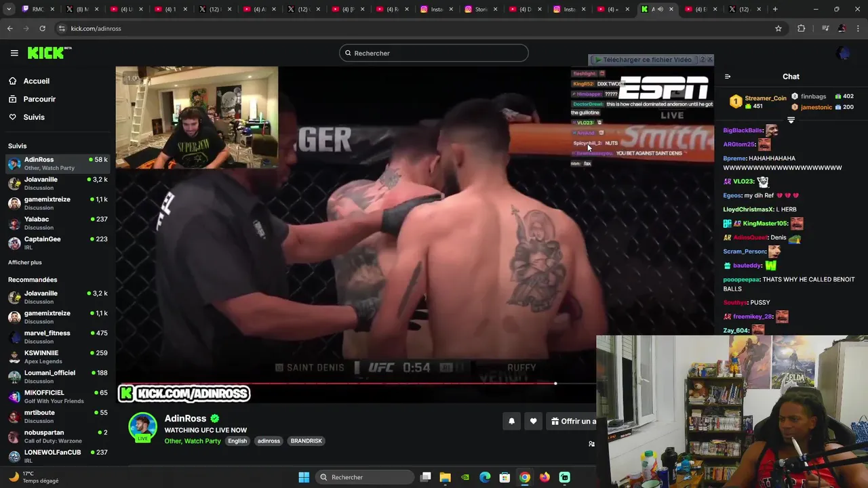Collapse the chat panel with the arrow icon
868x488 pixels.
click(728, 77)
